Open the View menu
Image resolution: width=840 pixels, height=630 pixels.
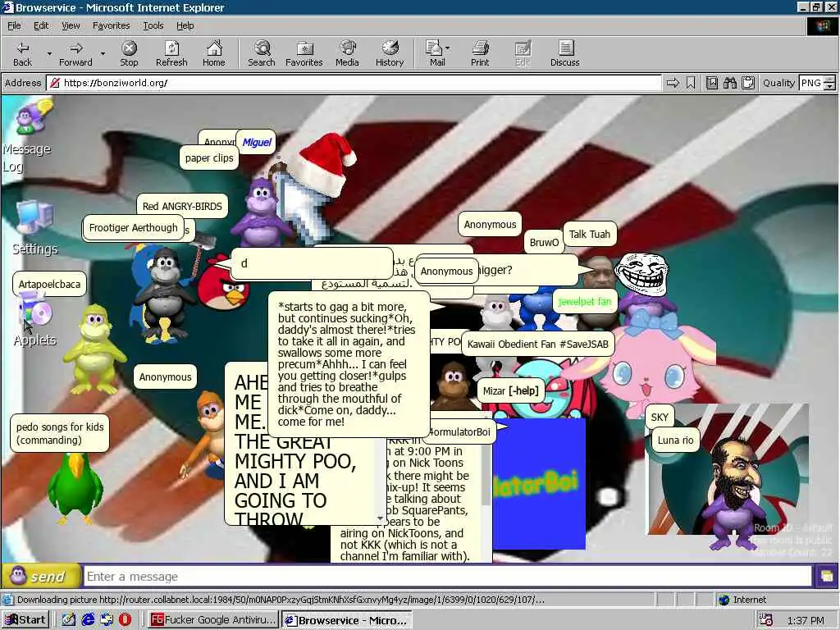pyautogui.click(x=71, y=25)
